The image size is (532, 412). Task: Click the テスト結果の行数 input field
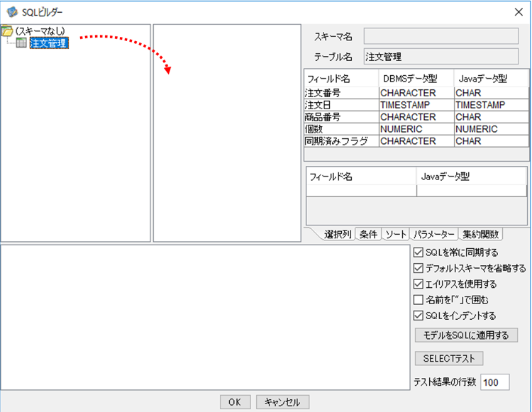click(x=494, y=382)
